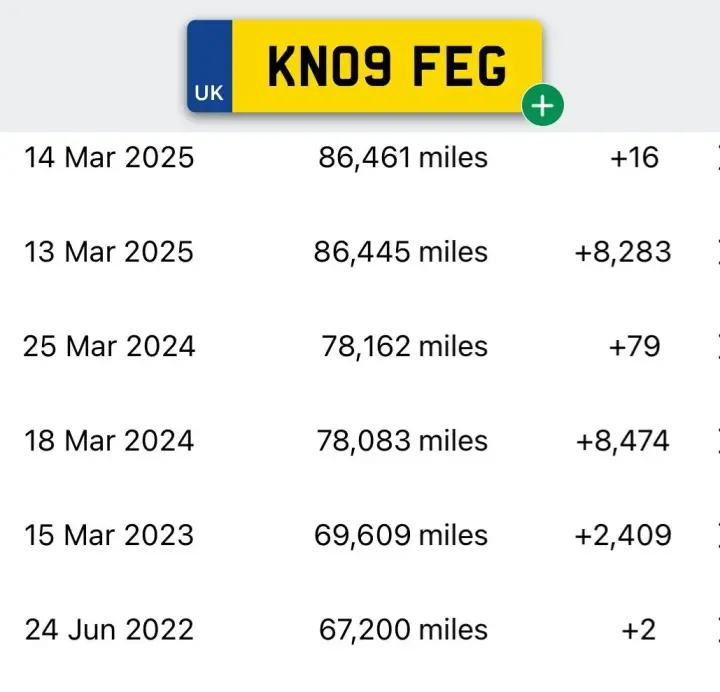Click the blue UK band on the plate
Image resolution: width=720 pixels, height=692 pixels.
[x=209, y=66]
